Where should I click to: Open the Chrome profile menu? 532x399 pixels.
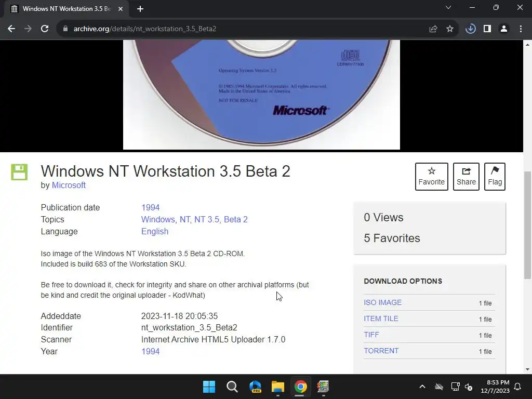coord(504,29)
